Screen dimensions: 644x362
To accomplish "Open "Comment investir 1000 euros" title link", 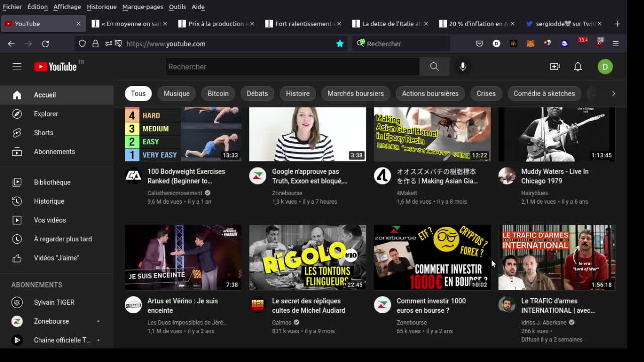I will click(431, 306).
